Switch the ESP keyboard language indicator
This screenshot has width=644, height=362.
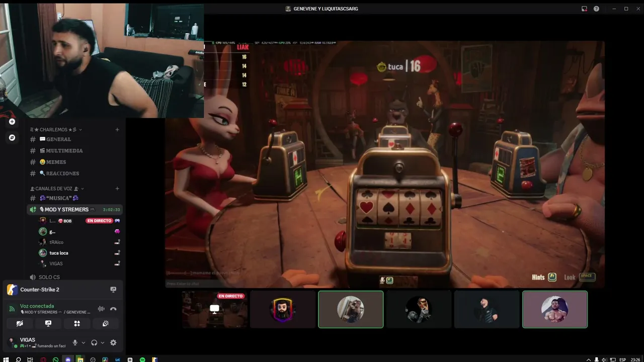tap(622, 359)
